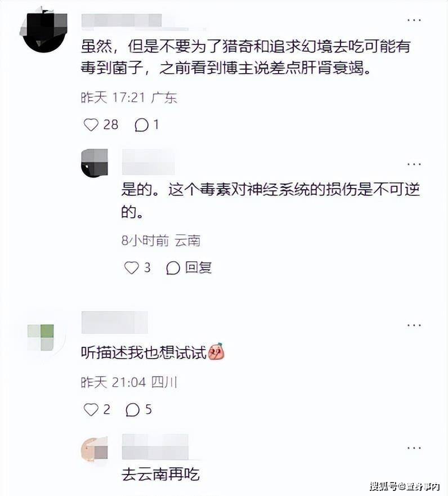Click the comment text 去云南再吃
The width and height of the screenshot is (448, 496).
pos(160,475)
